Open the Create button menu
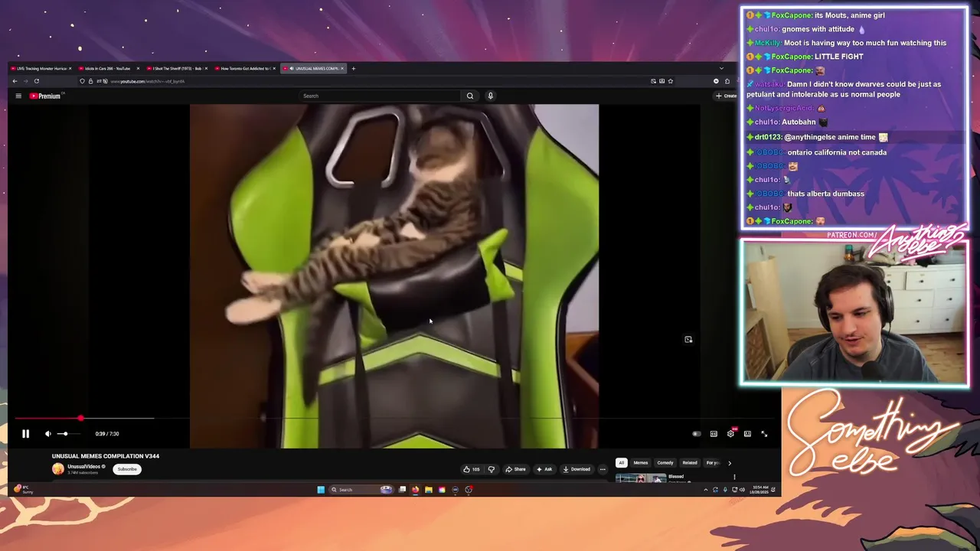Viewport: 980px width, 551px height. point(726,96)
